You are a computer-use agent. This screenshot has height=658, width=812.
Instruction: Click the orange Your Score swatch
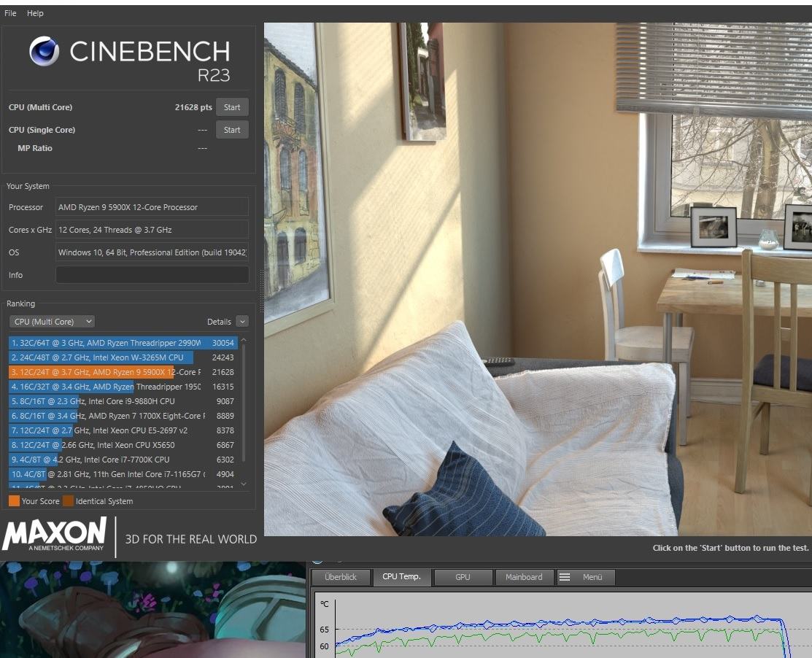14,500
